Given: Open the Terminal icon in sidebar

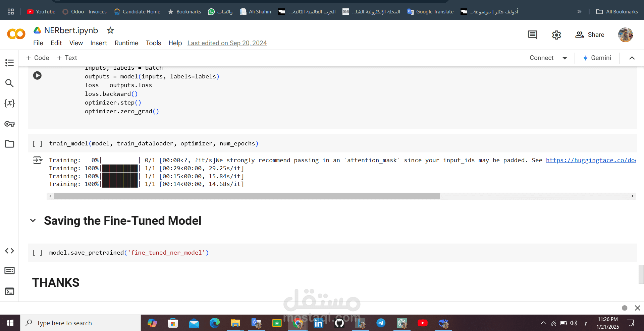Looking at the screenshot, I should (9, 291).
